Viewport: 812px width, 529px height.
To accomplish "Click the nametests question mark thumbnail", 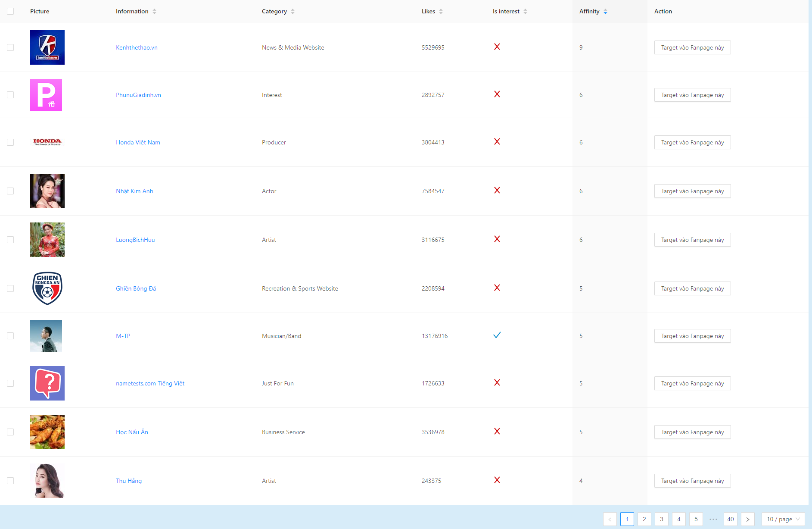I will point(47,383).
